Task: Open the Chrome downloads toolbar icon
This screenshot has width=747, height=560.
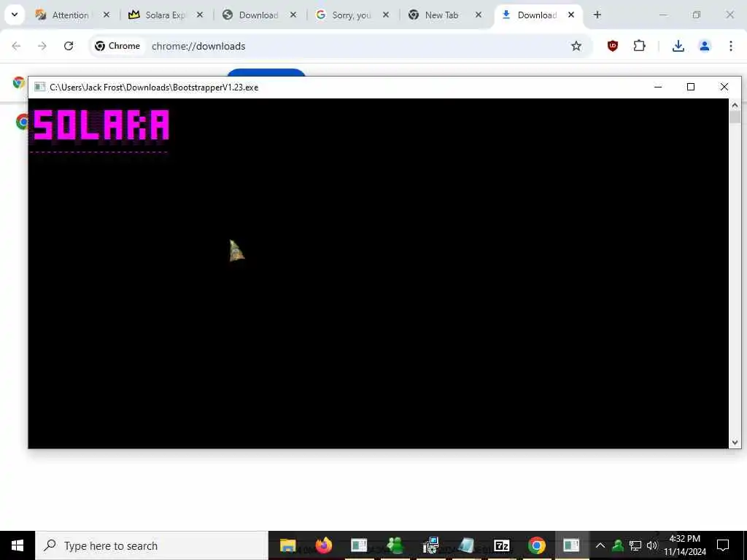Action: pyautogui.click(x=678, y=46)
